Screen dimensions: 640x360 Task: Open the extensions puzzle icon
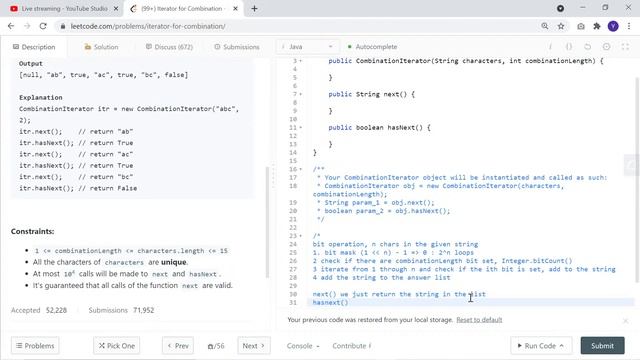(597, 26)
